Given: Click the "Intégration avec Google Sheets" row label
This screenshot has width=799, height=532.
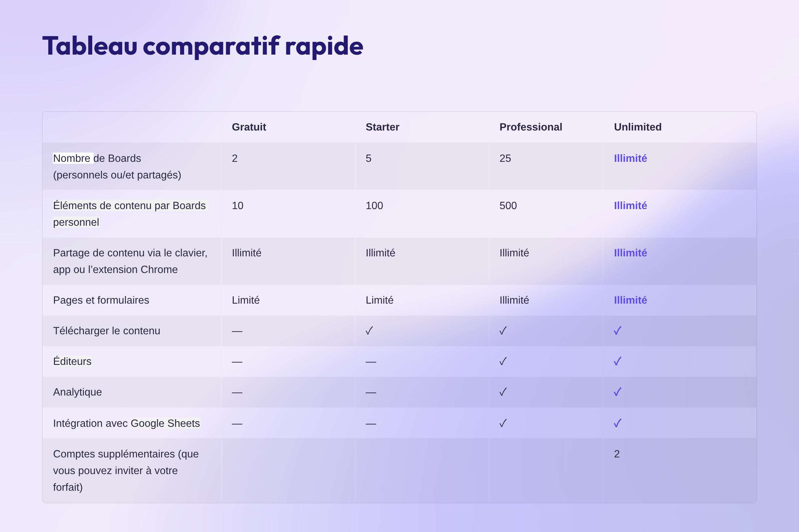Looking at the screenshot, I should (x=126, y=423).
